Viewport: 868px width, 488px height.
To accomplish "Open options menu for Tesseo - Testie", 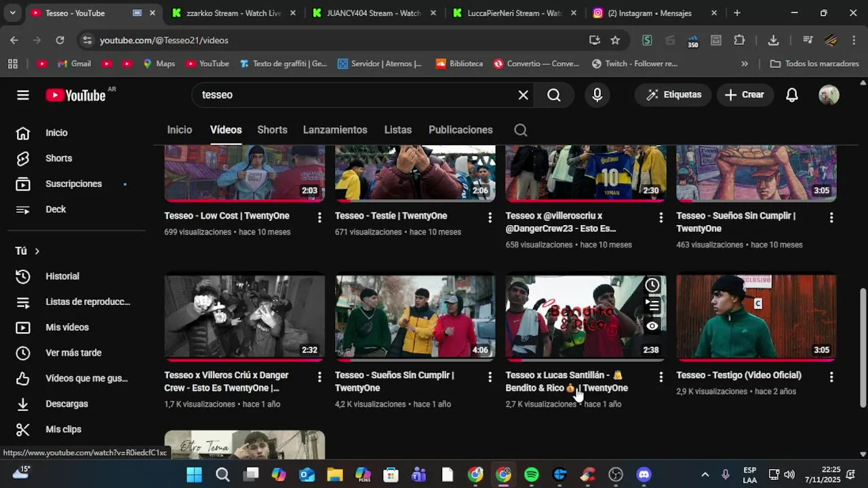I will click(x=490, y=217).
